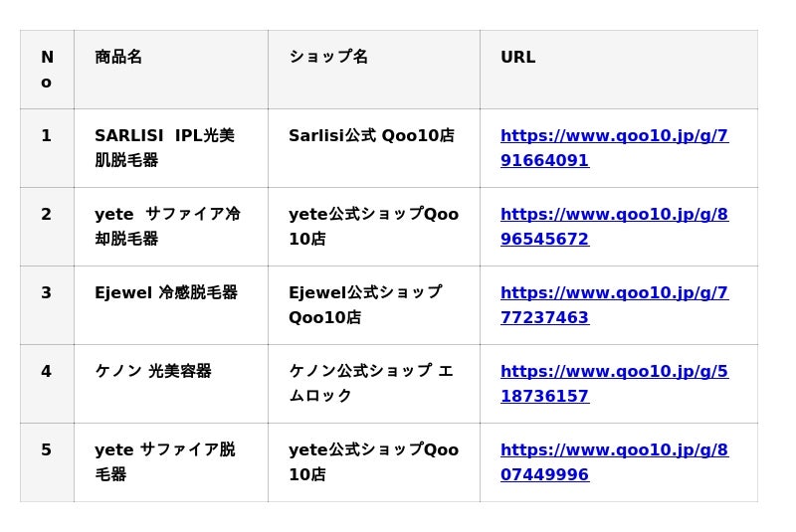Viewport: 796px width, 532px height.
Task: Click the ケノン公式ショップ エムロック shop cell
Action: 370,384
